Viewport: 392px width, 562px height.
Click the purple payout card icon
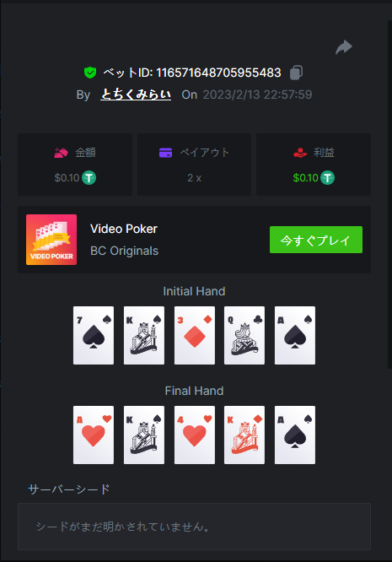[165, 153]
